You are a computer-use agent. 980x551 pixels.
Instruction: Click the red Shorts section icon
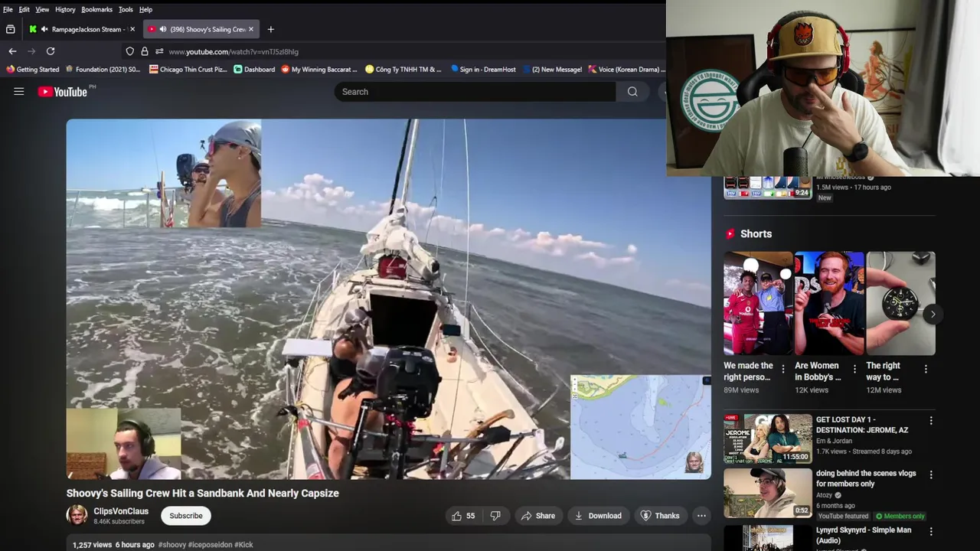[x=730, y=234]
